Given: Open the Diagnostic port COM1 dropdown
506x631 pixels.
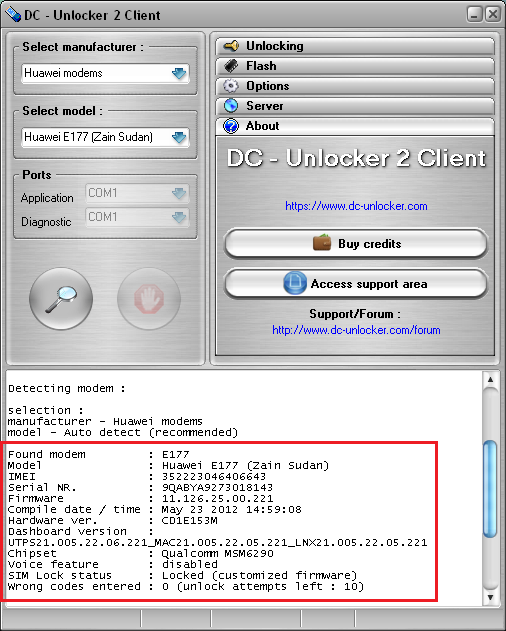Looking at the screenshot, I should coord(137,217).
